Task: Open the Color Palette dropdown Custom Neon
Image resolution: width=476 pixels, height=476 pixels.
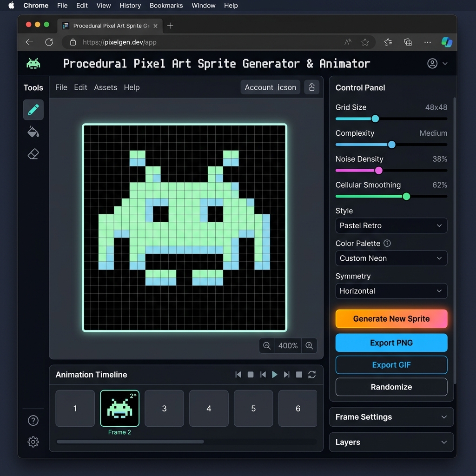Action: tap(391, 258)
